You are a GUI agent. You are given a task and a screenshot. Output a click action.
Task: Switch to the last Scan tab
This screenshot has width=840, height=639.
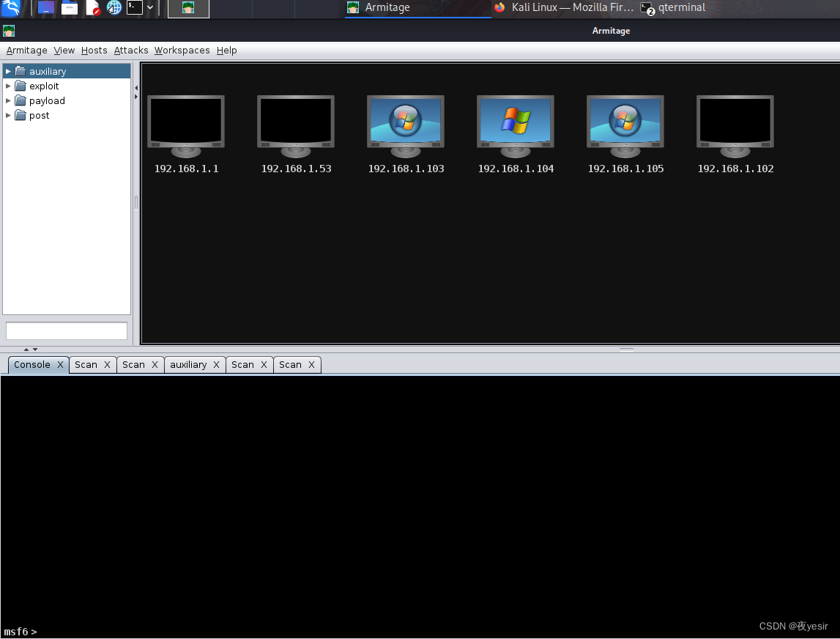(x=290, y=364)
